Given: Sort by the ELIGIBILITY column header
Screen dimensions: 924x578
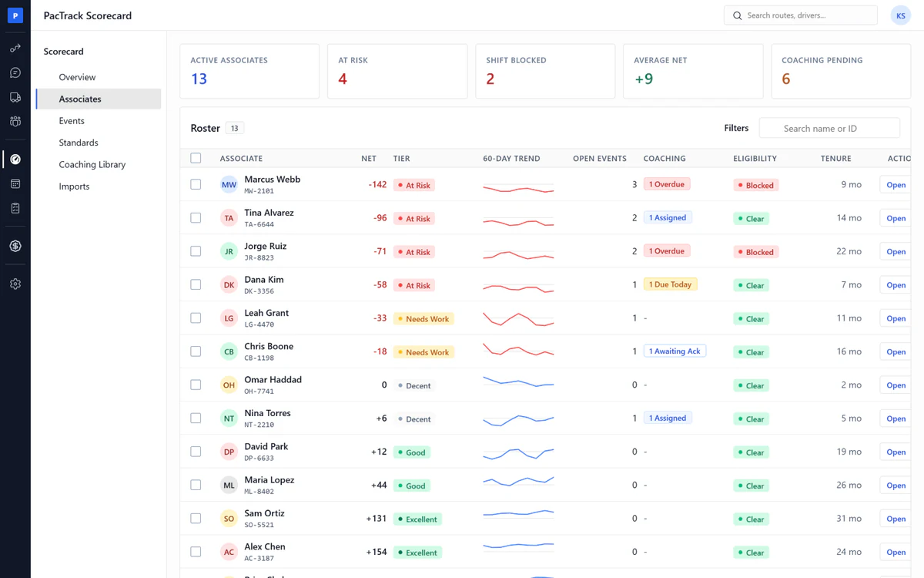Looking at the screenshot, I should point(755,159).
